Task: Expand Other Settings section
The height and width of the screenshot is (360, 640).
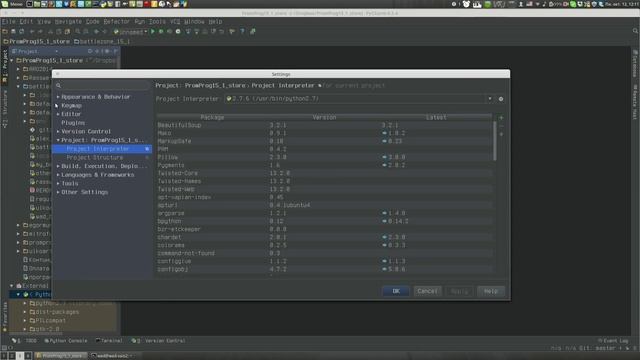Action: tap(58, 192)
